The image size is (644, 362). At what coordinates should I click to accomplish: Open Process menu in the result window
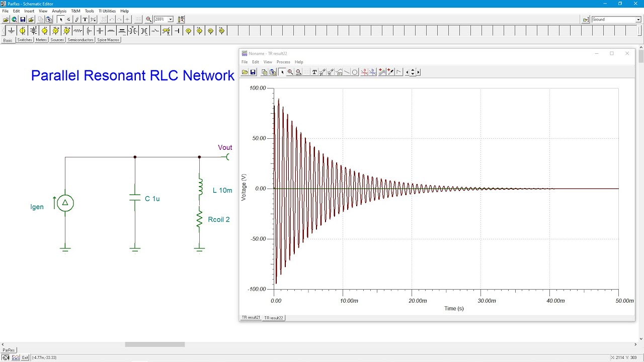(283, 62)
